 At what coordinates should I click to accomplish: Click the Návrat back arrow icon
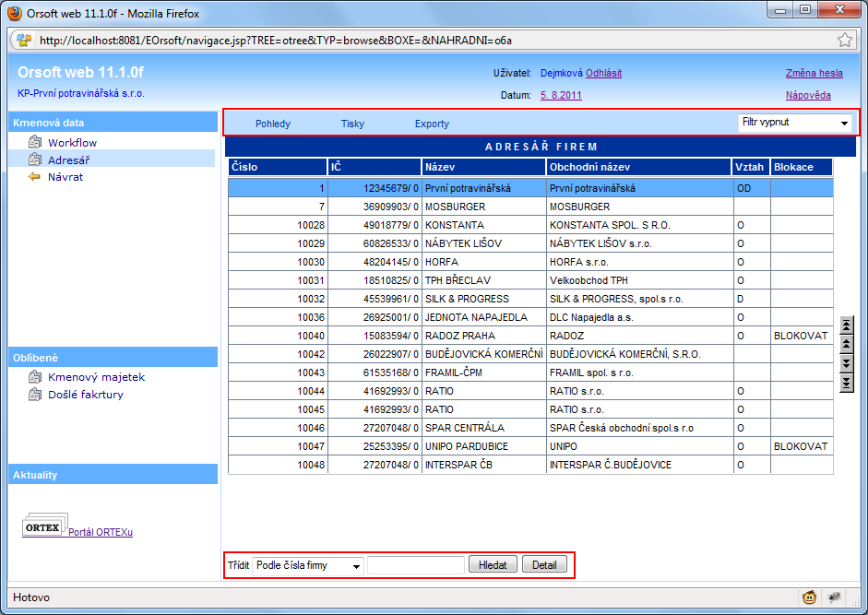click(36, 177)
